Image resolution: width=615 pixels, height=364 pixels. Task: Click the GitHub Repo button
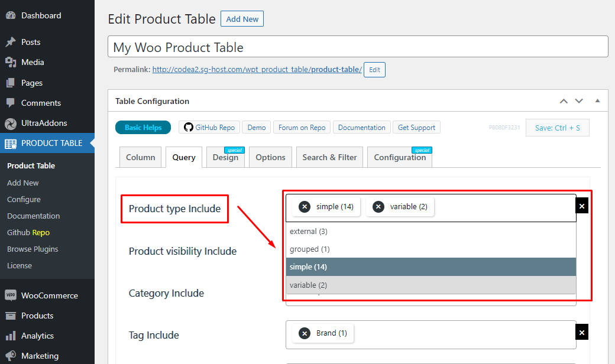coord(209,128)
